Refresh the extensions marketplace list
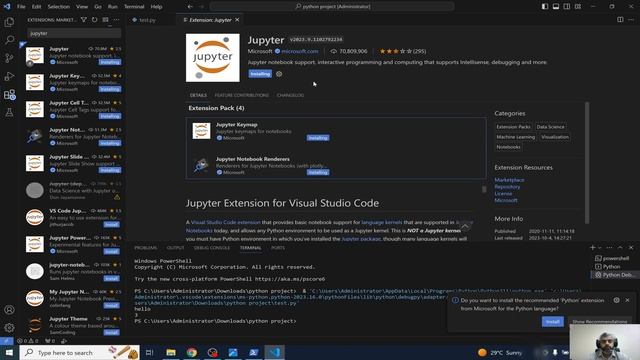The width and height of the screenshot is (640, 360). [x=94, y=20]
